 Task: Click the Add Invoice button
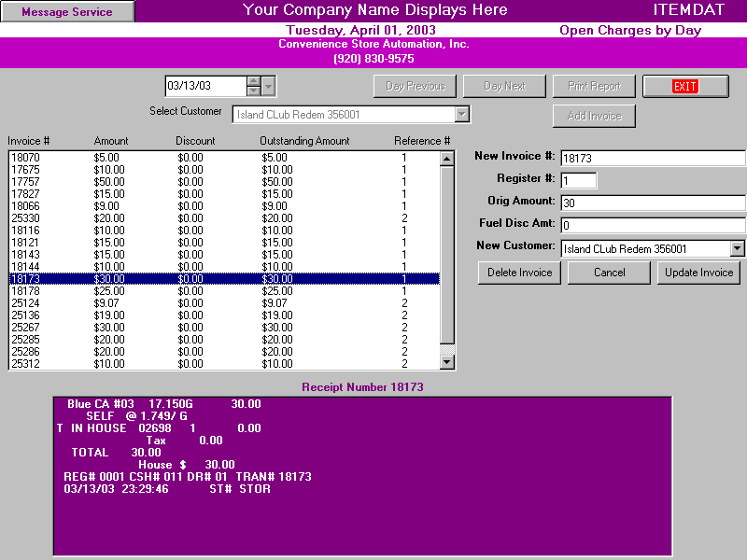tap(594, 117)
